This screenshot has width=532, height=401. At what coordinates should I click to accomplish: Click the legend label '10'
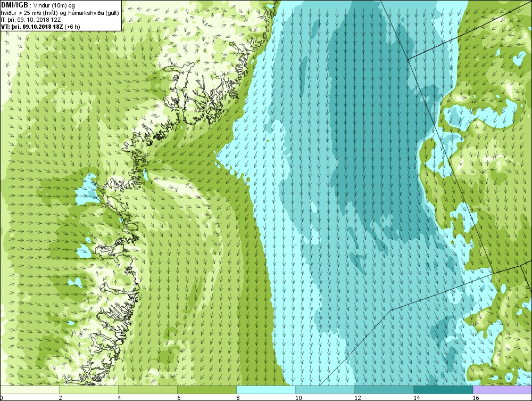(298, 398)
